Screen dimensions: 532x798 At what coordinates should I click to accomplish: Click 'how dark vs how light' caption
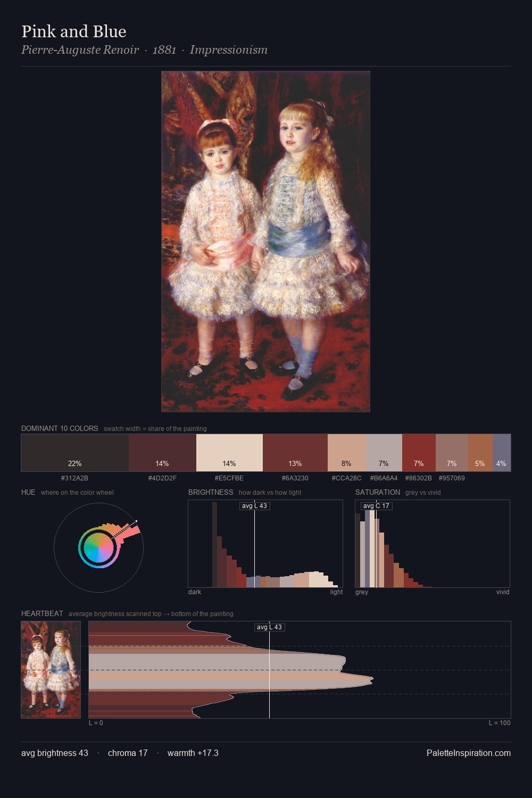270,493
